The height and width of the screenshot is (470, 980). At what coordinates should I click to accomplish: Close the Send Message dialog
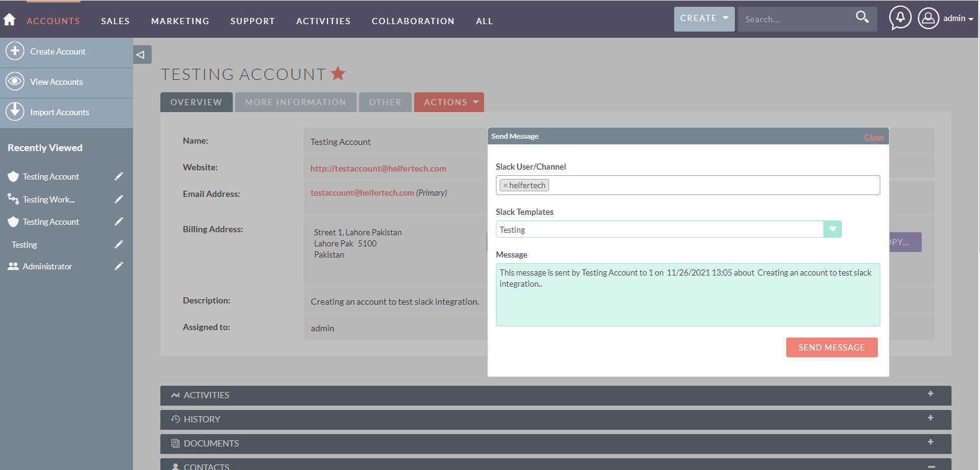874,137
